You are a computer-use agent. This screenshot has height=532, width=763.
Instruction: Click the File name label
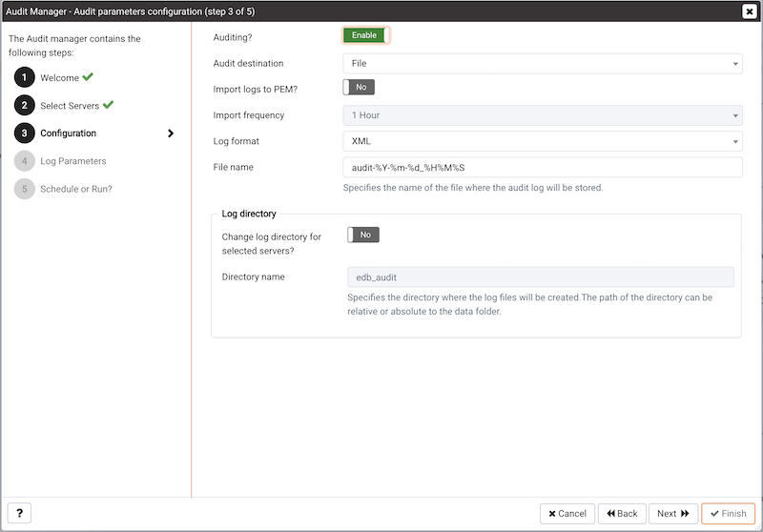coord(233,167)
